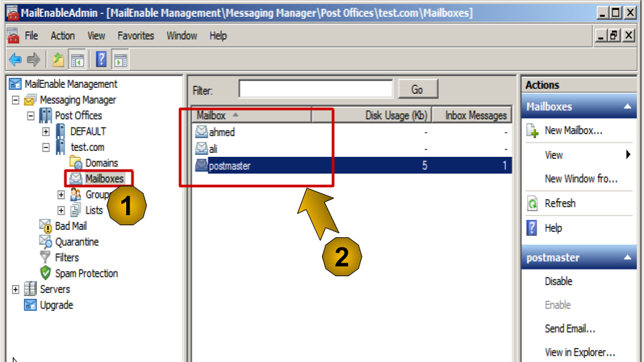Click the Help action in Actions pane

(553, 228)
